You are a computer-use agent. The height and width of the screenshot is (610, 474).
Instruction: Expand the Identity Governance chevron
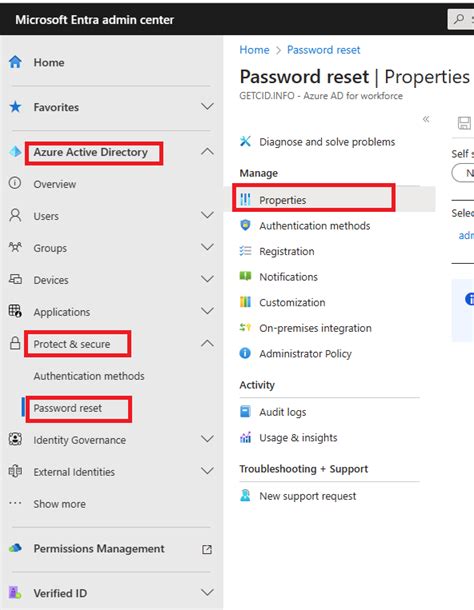[x=207, y=439]
